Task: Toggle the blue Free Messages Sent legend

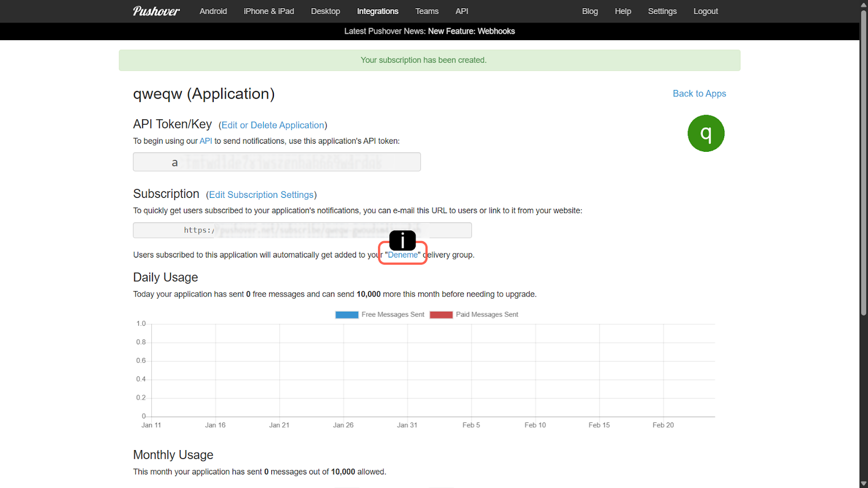Action: (x=380, y=314)
